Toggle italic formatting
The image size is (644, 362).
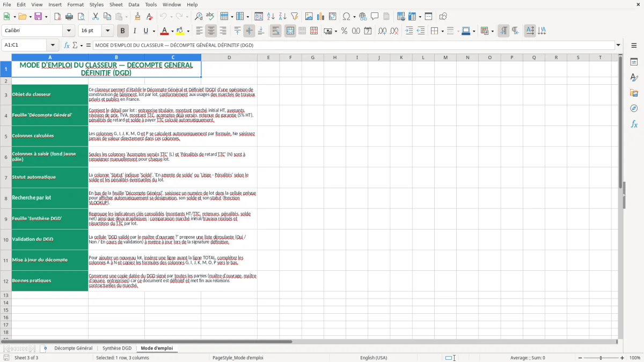click(x=134, y=31)
